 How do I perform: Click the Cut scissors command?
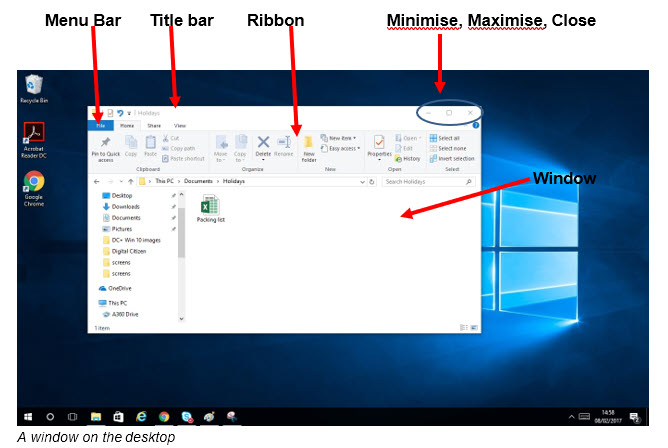[170, 138]
